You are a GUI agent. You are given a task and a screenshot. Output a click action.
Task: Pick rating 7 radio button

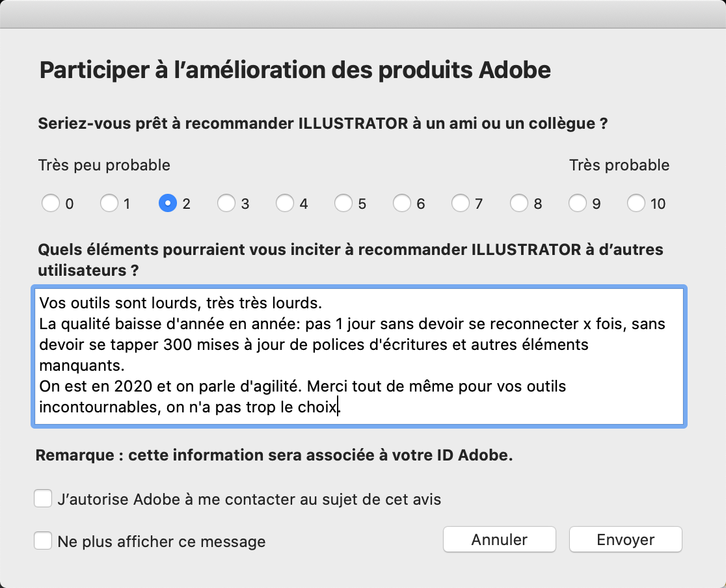pos(461,203)
